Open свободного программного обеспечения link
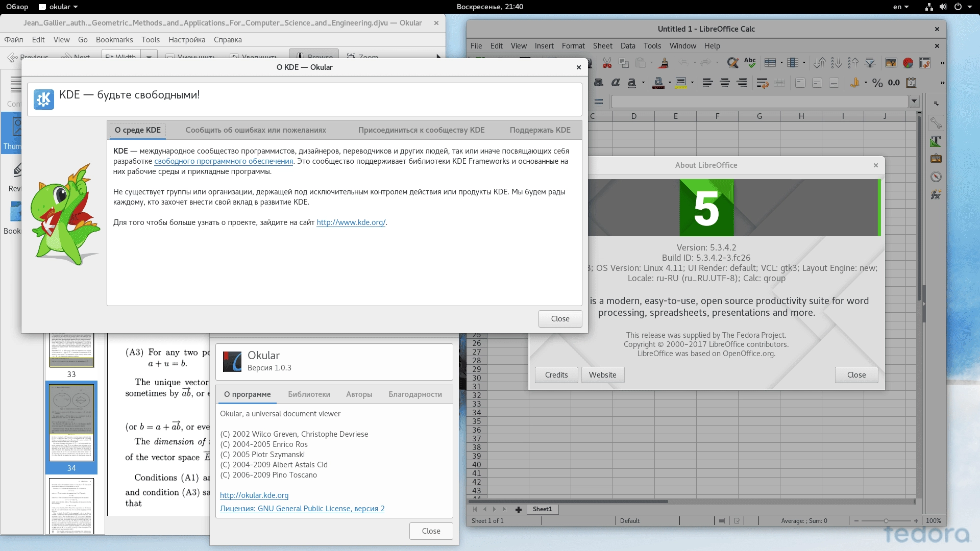Viewport: 980px width, 551px height. point(224,161)
